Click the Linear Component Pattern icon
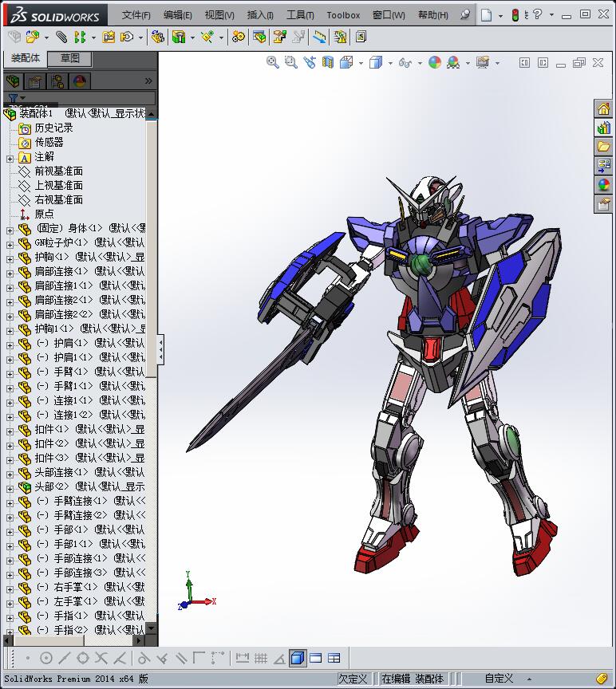Screen dimensions: 616x689 (x=80, y=37)
